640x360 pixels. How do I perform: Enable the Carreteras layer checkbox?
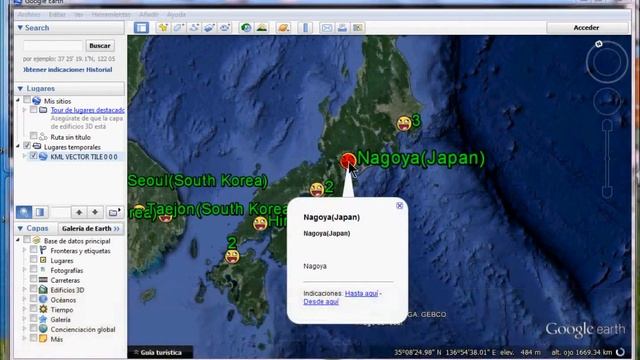pos(33,280)
